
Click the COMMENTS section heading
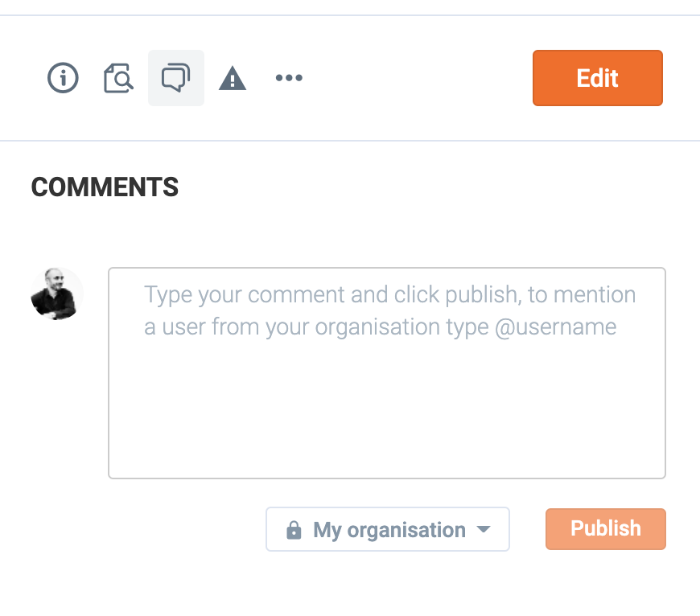[105, 187]
